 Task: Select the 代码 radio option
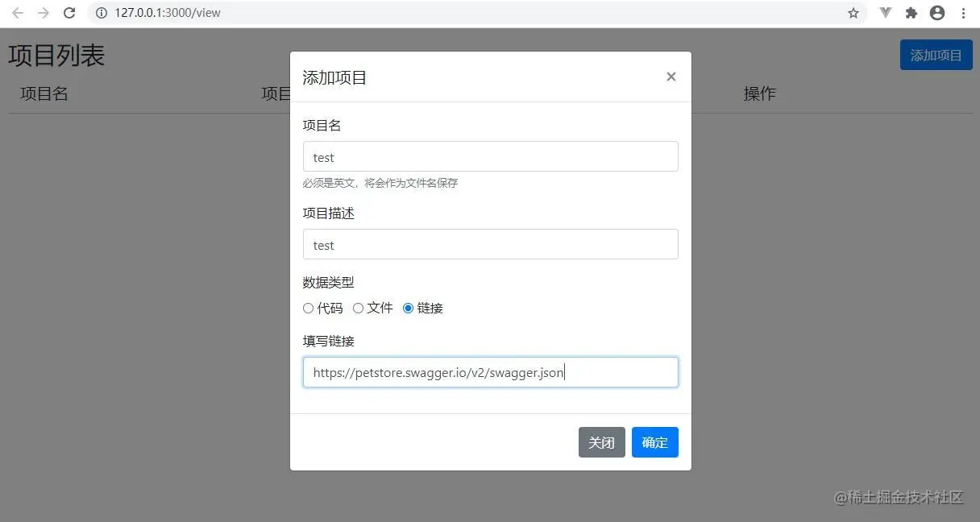coord(308,308)
